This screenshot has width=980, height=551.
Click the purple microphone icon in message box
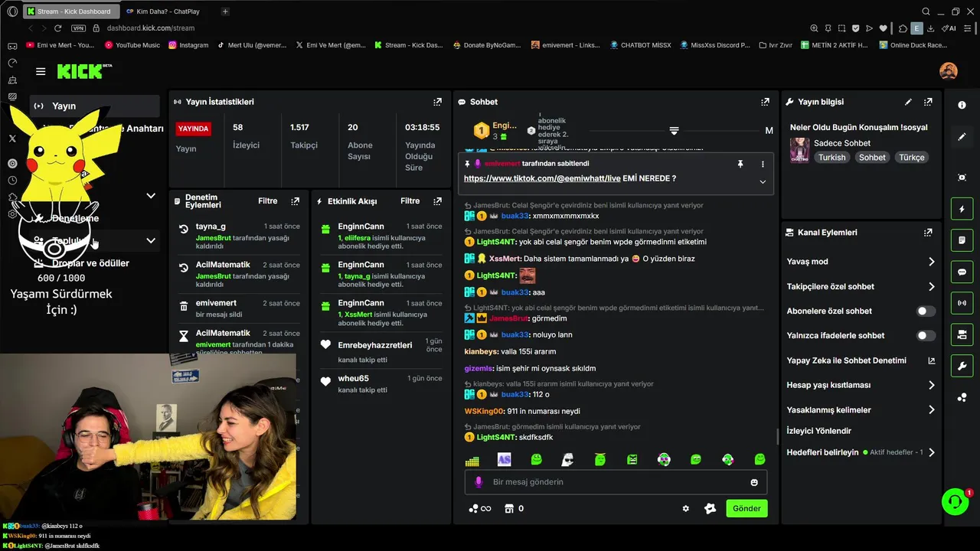[x=479, y=482]
